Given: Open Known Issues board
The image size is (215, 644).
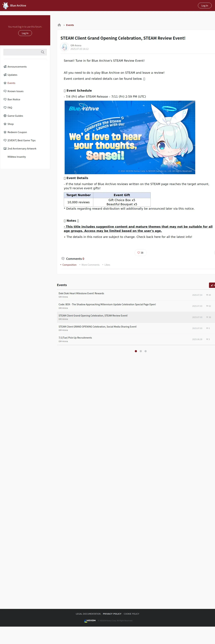Looking at the screenshot, I should (x=16, y=91).
